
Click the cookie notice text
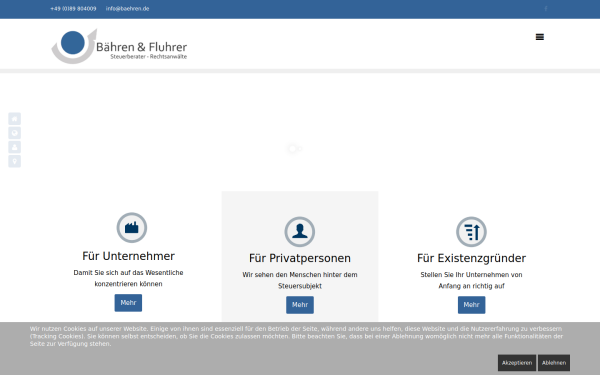(x=296, y=336)
